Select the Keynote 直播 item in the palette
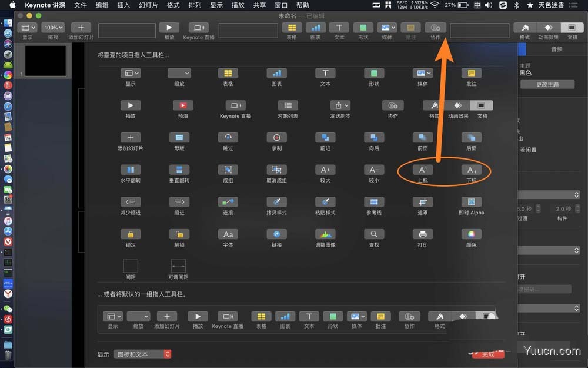This screenshot has height=368, width=588. coord(236,105)
